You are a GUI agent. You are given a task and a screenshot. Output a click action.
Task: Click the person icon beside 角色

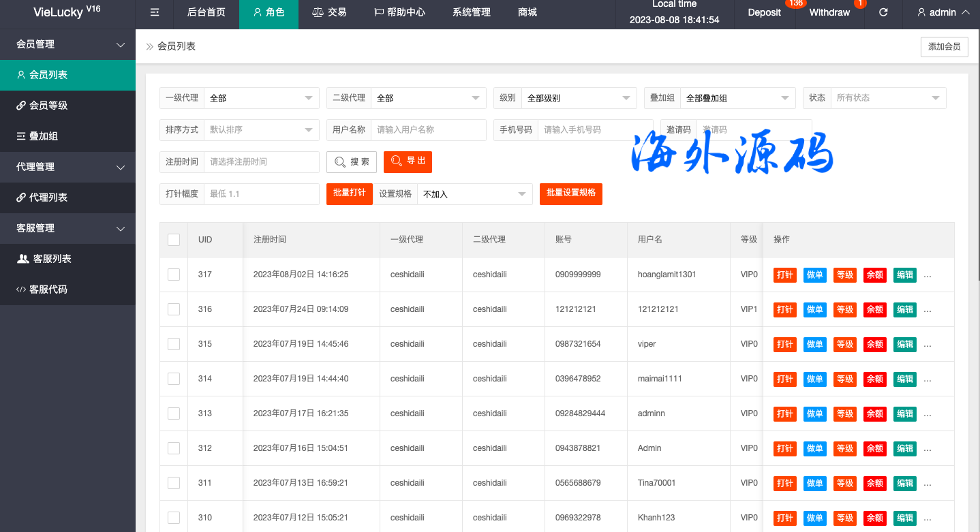pos(257,12)
